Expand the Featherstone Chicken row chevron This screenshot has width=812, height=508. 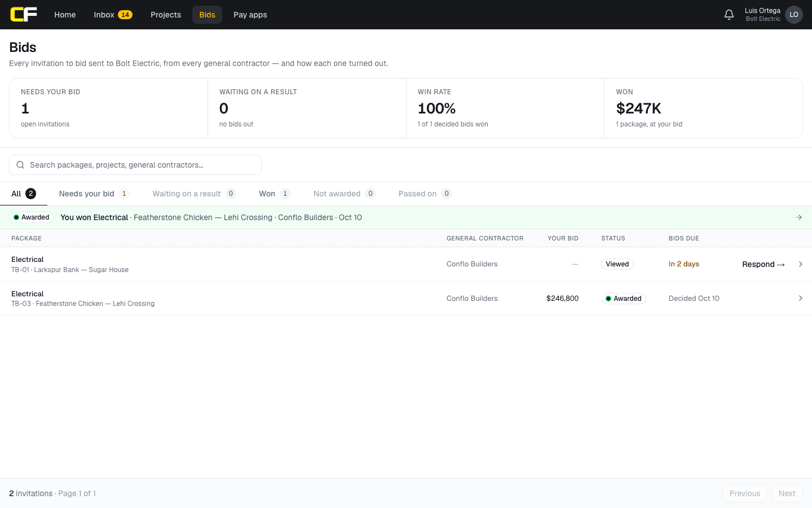[800, 298]
